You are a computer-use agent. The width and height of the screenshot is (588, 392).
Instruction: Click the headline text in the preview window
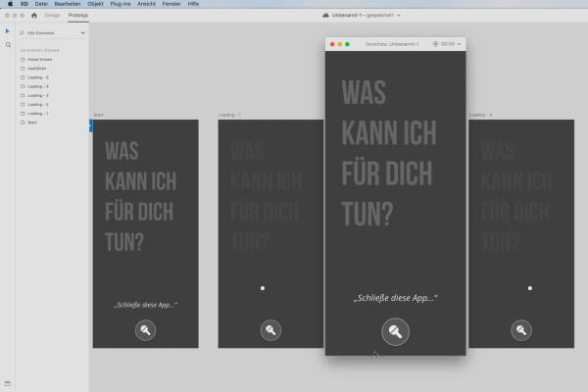click(x=389, y=153)
